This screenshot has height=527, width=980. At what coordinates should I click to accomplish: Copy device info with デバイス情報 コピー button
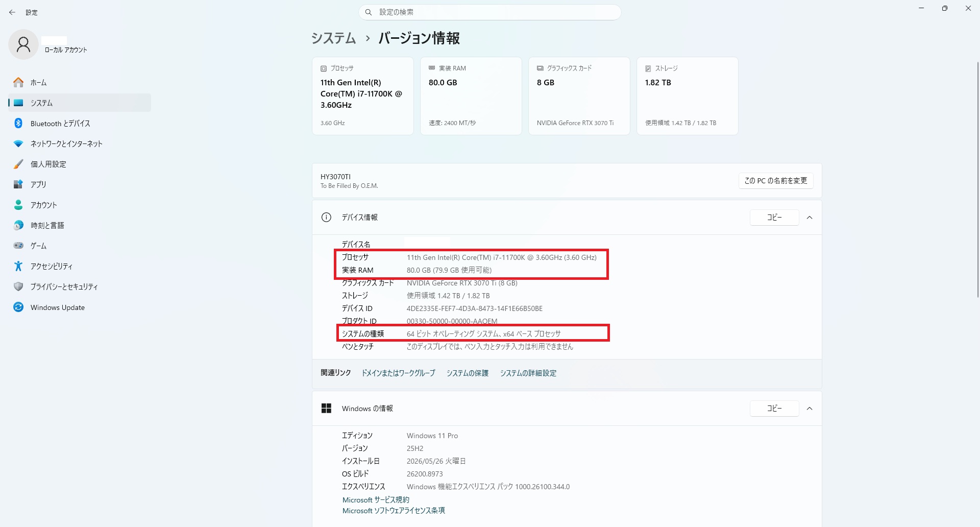tap(774, 218)
